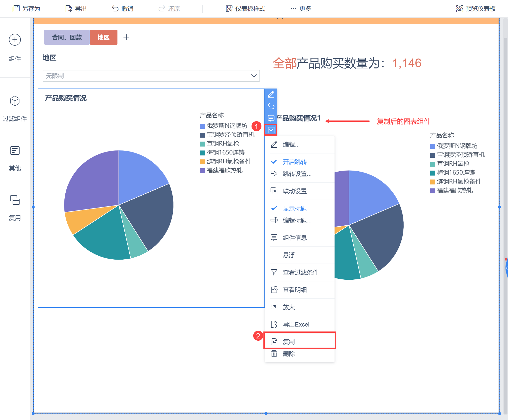Toggle 悬浮 mode from the context menu
The height and width of the screenshot is (420, 508).
[x=289, y=255]
